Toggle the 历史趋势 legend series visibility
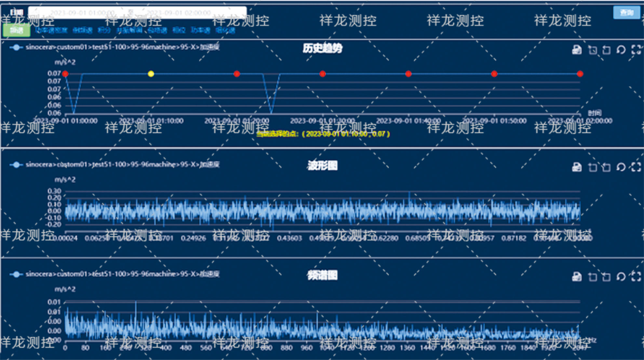The image size is (644, 360). [16, 47]
